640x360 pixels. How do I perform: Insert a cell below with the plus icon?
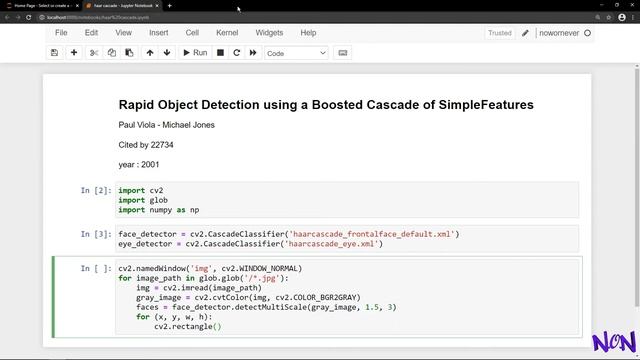click(74, 53)
